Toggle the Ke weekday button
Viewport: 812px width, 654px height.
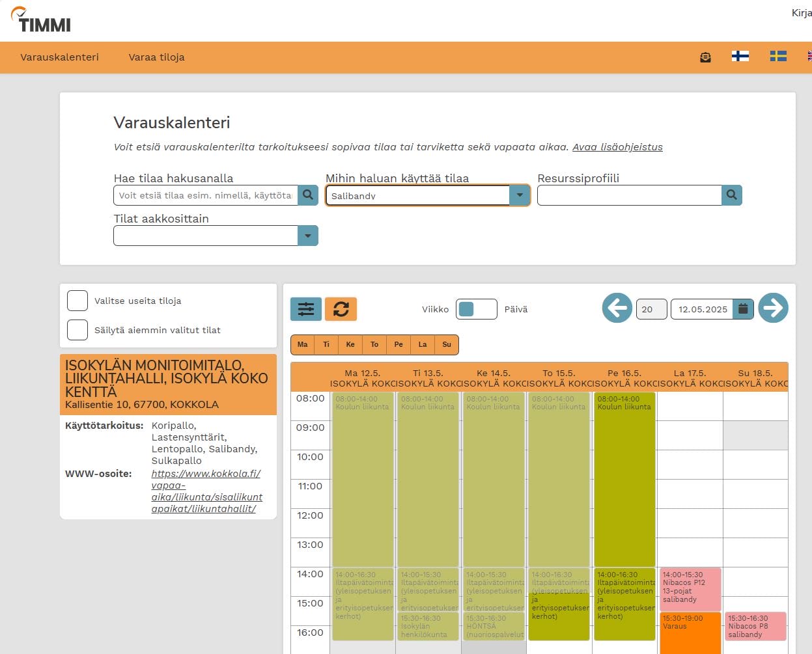tap(350, 345)
